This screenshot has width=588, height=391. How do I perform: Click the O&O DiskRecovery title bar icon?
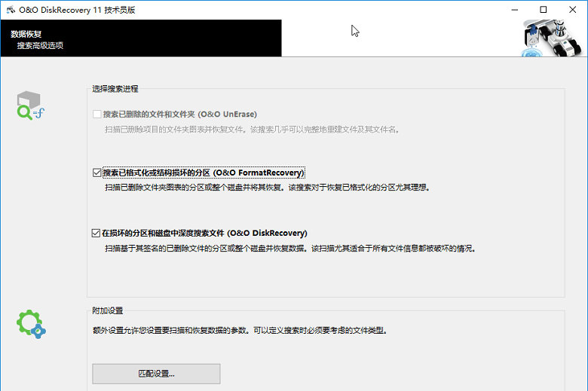[11, 10]
